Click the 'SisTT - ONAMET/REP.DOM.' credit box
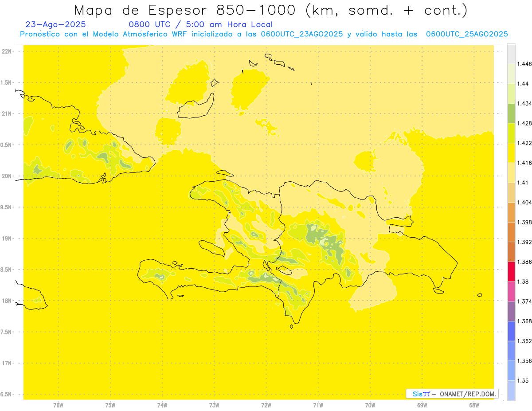The image size is (532, 411). tap(452, 394)
